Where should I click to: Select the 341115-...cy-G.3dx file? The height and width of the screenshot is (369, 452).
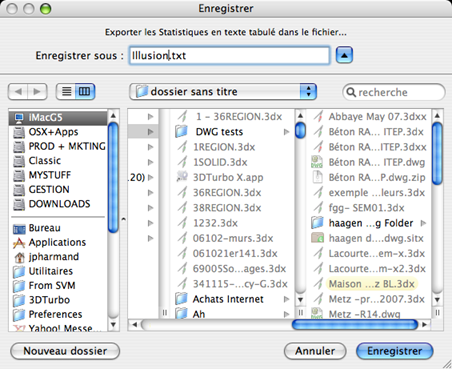[x=232, y=284]
